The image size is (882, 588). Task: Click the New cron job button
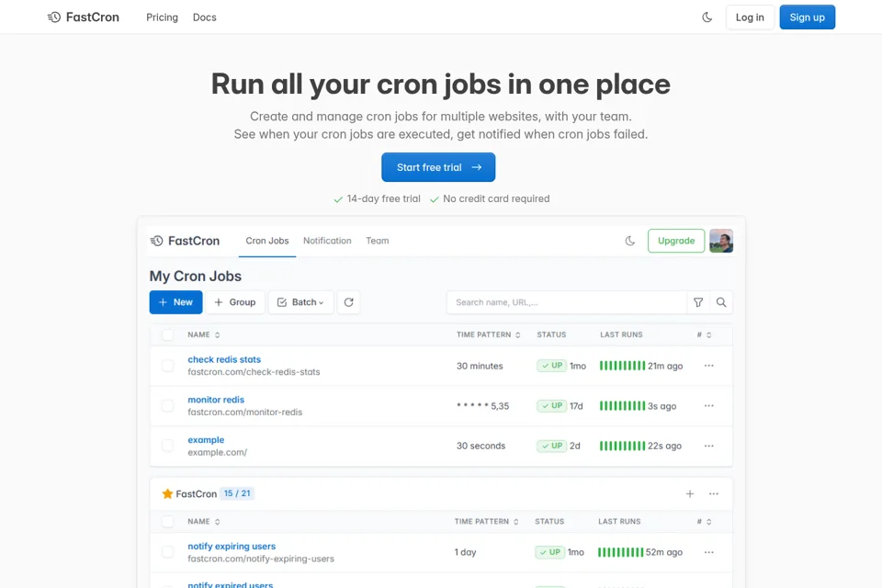[x=176, y=302]
